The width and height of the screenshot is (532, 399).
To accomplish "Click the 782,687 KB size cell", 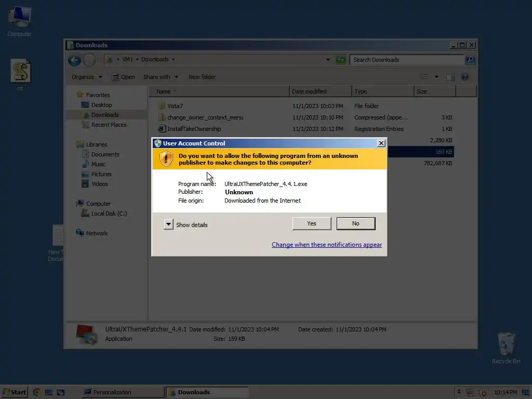I will tap(437, 163).
